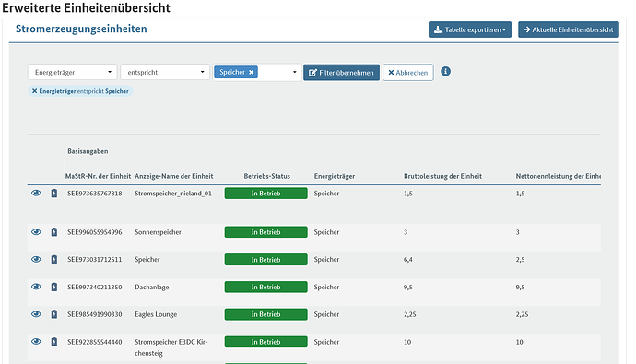Sort by MaStR-Nr. der Einheit column
636x364 pixels.
pos(98,176)
